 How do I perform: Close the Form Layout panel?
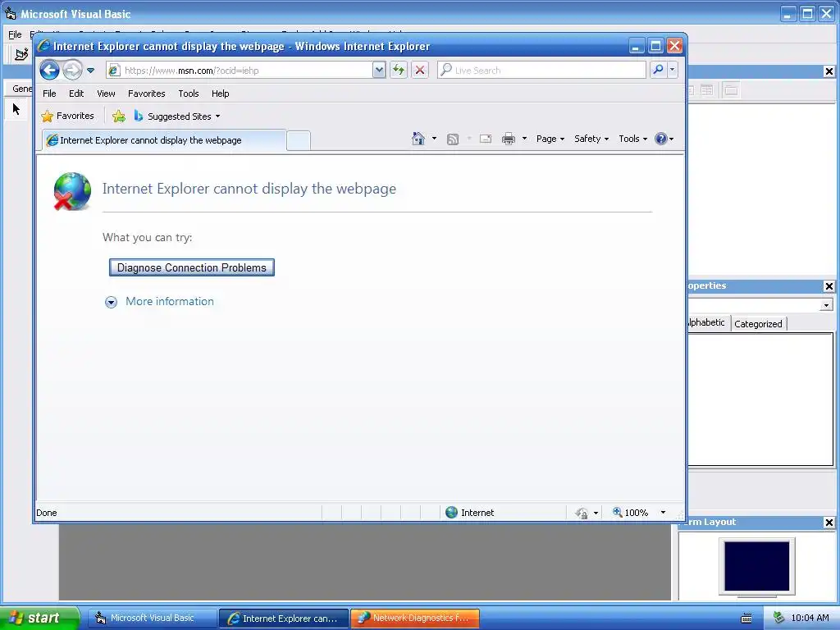coord(829,523)
